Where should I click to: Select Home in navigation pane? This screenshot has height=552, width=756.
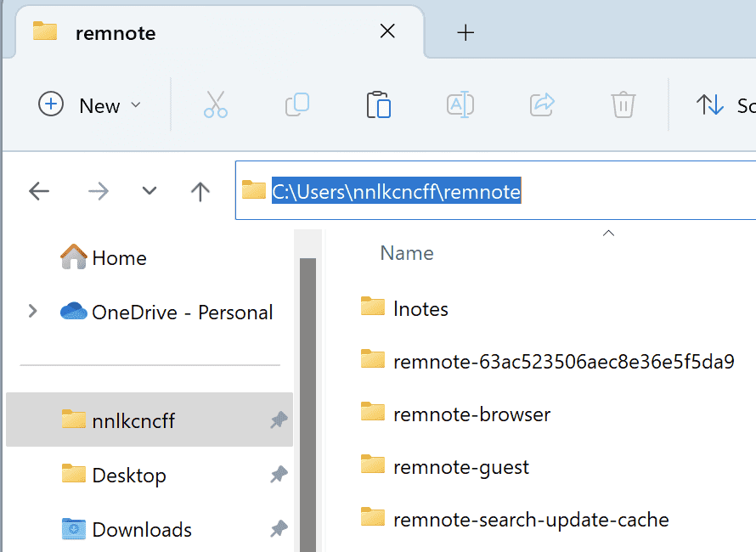point(118,258)
